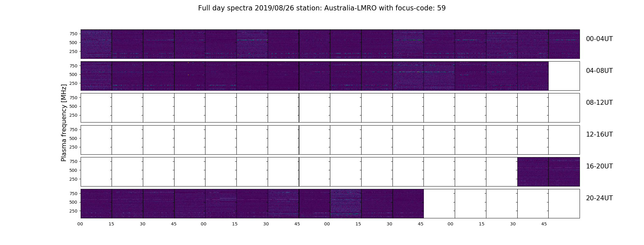Screen dimensions: 644x245
Task: Select the 16-20UT row label
Action: 599,166
